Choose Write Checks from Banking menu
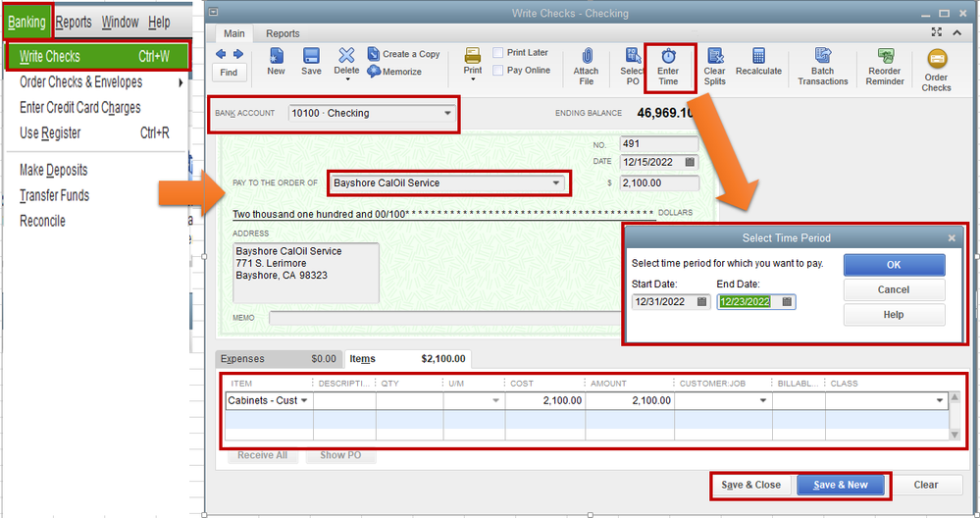Image resolution: width=980 pixels, height=518 pixels. coord(96,56)
